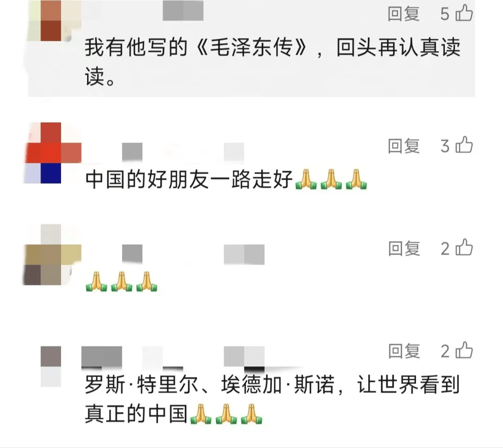Screen dimensions: 503x448
Task: Reply to the 毛泽东传 comment
Action: click(x=403, y=14)
